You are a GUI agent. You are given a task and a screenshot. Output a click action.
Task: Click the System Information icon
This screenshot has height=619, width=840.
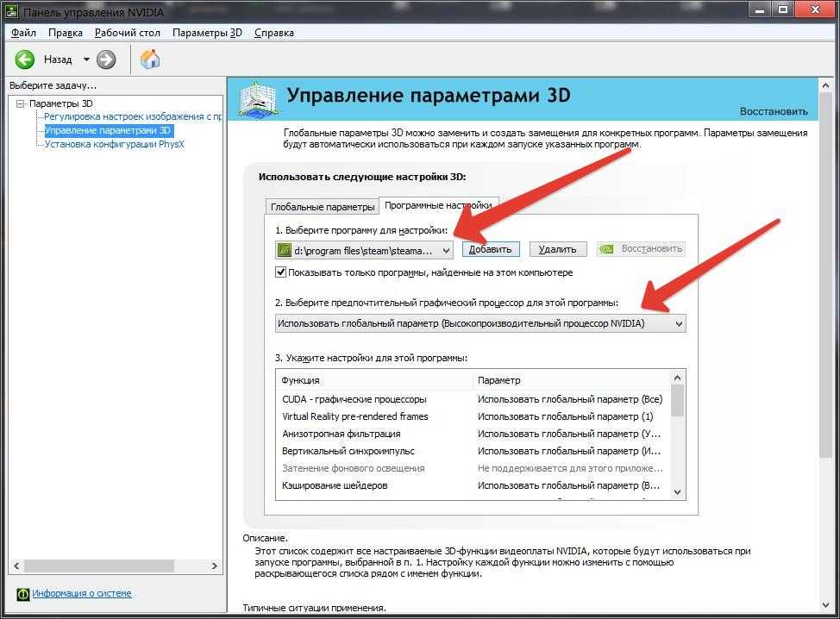point(23,594)
